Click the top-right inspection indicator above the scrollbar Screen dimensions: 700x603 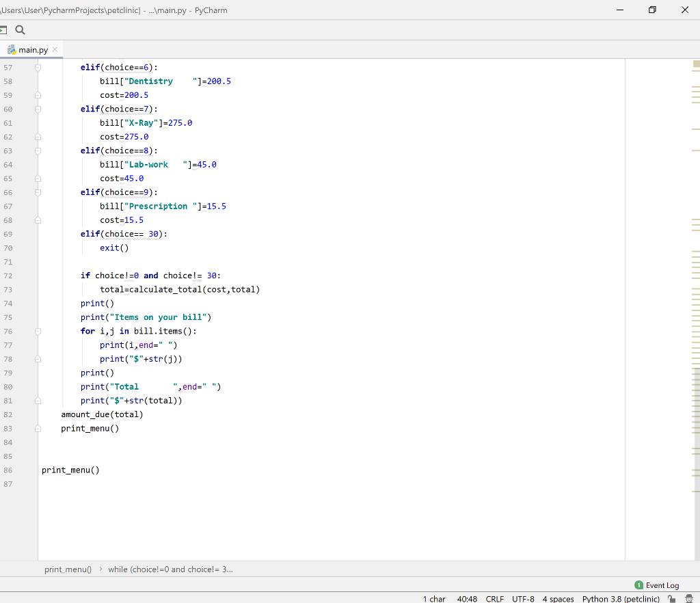point(696,64)
